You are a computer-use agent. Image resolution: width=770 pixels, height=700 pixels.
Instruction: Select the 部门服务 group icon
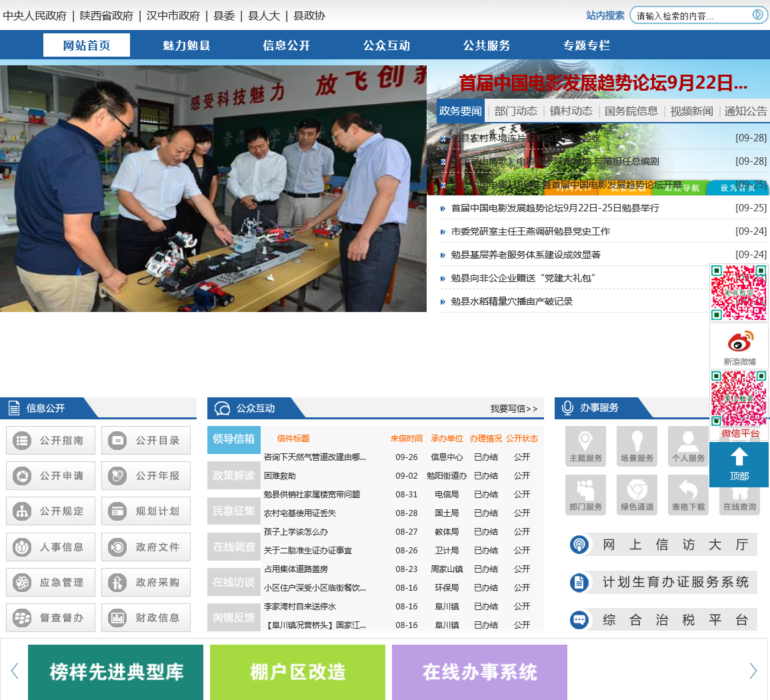tap(585, 495)
